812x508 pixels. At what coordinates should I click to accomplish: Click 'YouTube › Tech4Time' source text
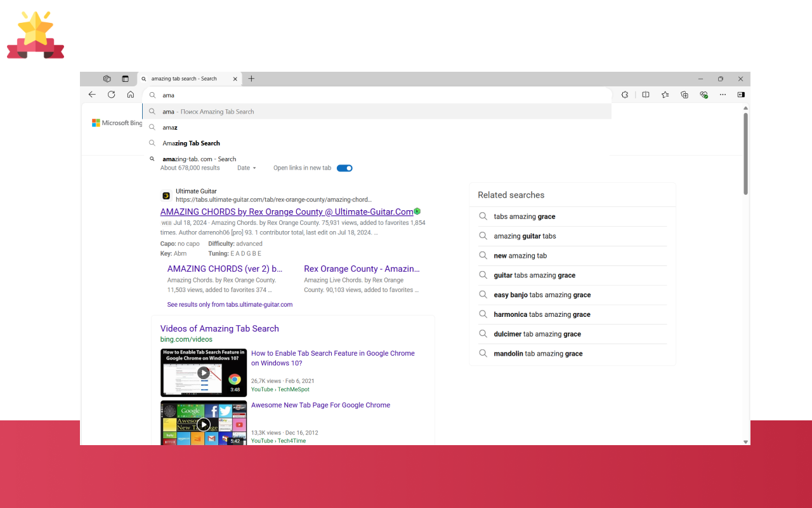[x=278, y=441]
